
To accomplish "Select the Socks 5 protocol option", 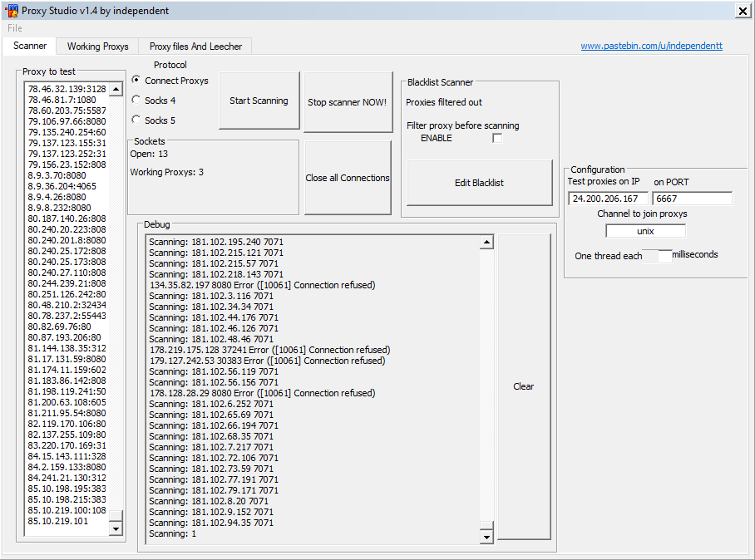I will 154,120.
